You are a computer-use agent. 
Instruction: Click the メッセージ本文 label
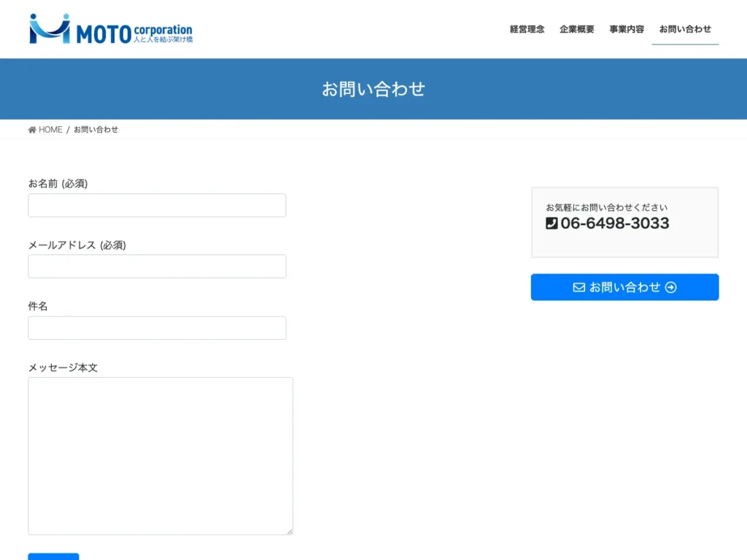(63, 367)
